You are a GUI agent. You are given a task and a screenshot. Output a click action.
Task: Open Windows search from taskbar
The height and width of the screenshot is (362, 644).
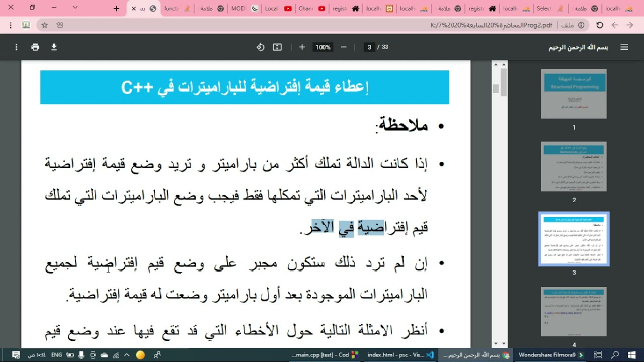615,355
